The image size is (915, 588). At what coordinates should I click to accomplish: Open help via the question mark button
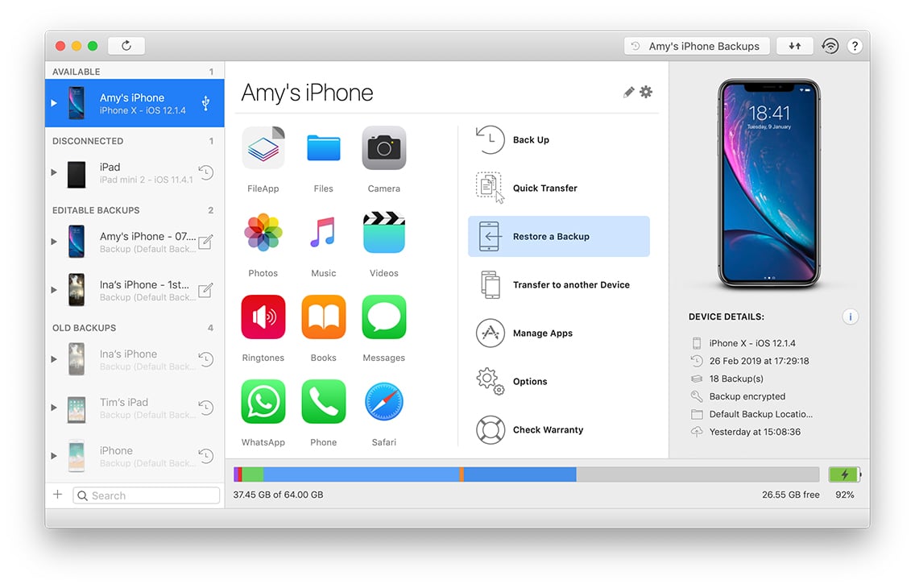[855, 46]
